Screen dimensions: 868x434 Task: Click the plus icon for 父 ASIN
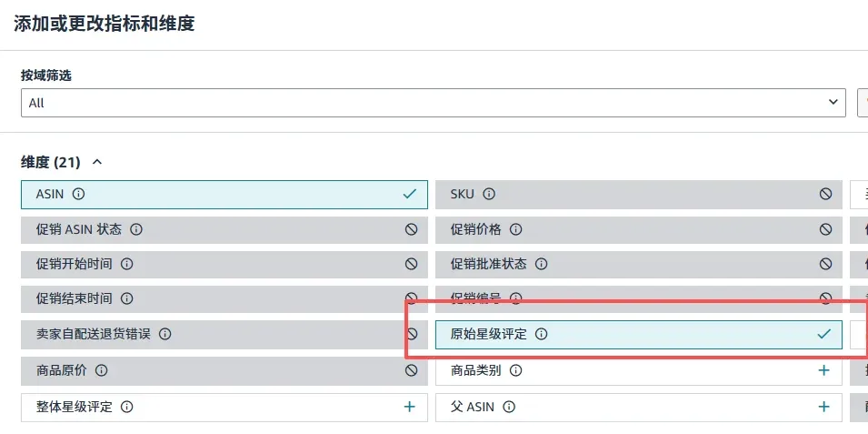tap(824, 407)
